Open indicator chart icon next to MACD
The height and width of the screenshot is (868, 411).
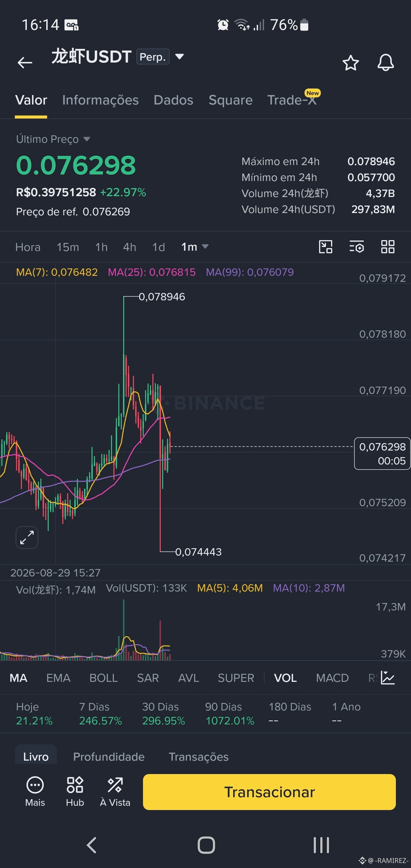tap(387, 678)
